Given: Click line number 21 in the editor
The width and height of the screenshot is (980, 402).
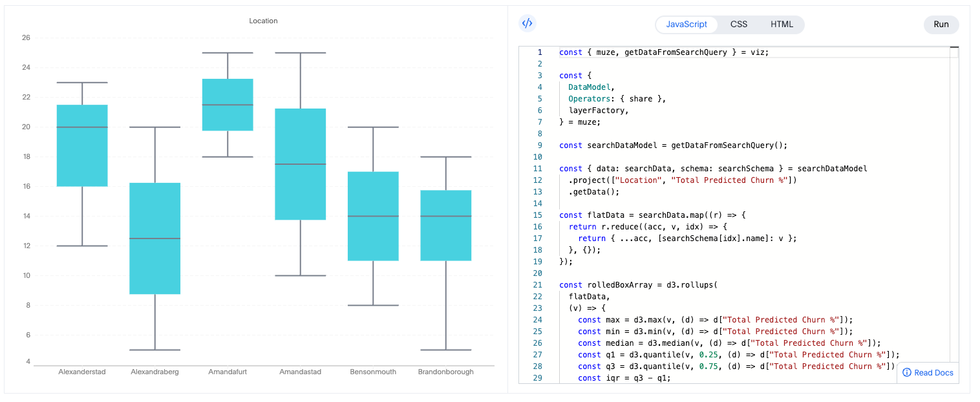Looking at the screenshot, I should [537, 284].
